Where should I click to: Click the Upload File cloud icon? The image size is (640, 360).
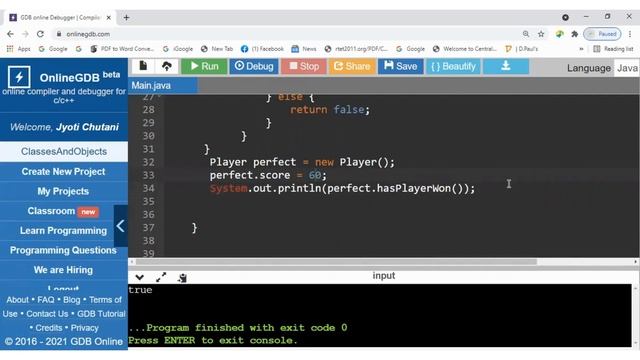(167, 66)
